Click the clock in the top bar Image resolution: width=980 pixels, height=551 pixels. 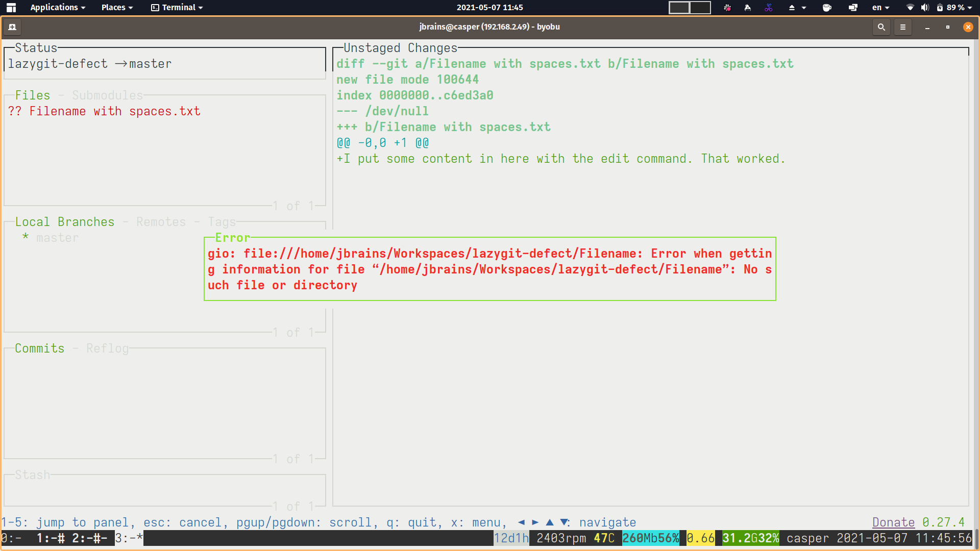coord(488,7)
